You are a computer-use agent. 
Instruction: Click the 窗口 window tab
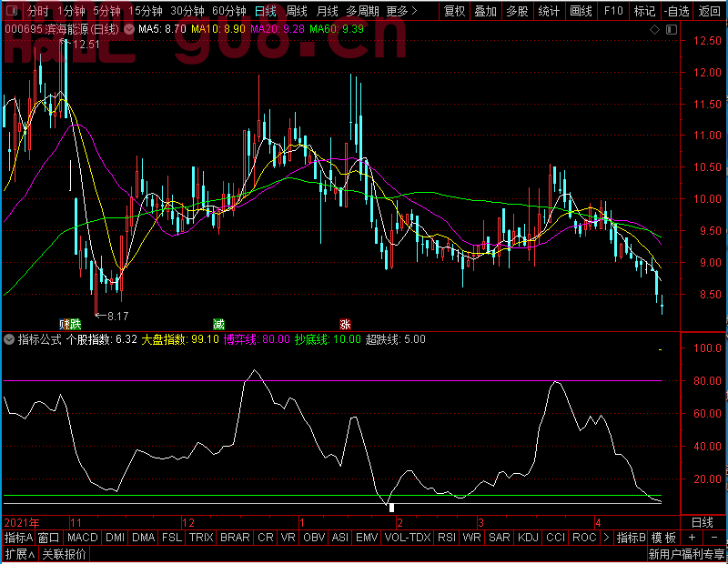(49, 538)
